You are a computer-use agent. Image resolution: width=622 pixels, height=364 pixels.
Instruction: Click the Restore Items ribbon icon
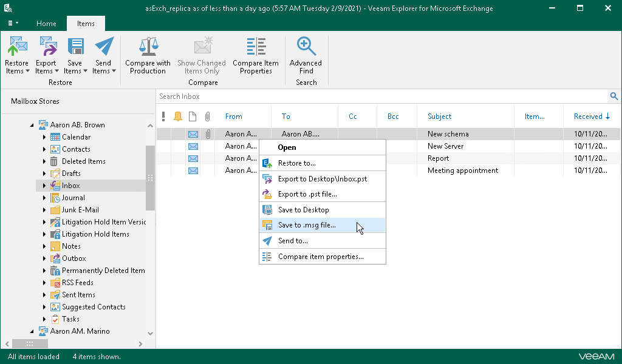point(17,47)
